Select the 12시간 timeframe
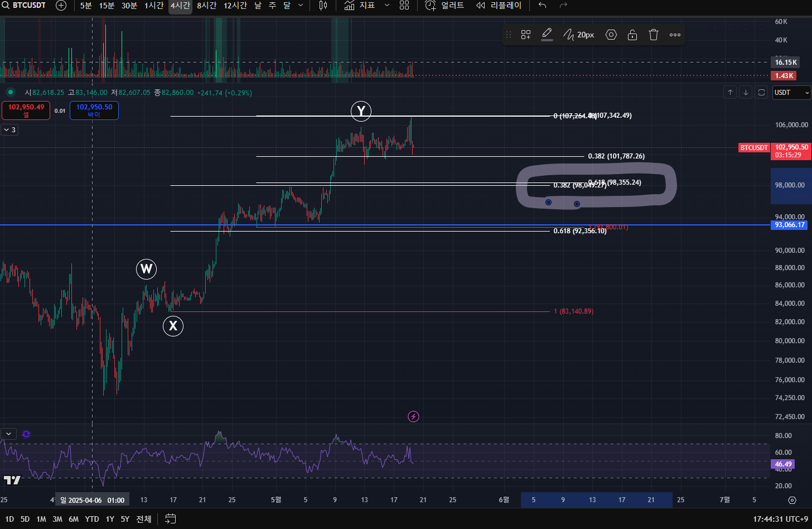The image size is (812, 529). [235, 5]
